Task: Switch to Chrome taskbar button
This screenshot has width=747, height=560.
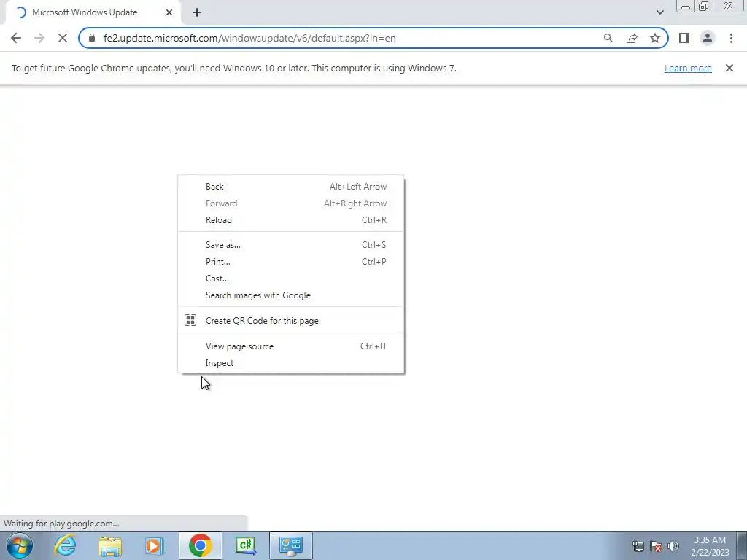Action: click(x=200, y=545)
